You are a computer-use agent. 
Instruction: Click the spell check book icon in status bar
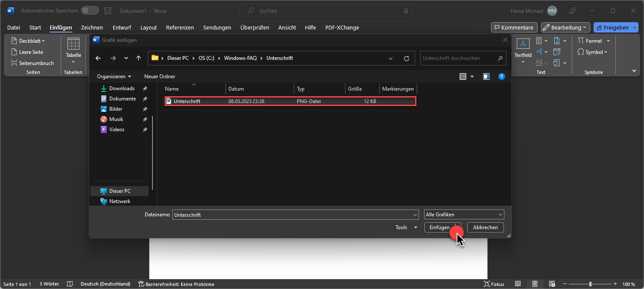(x=70, y=284)
